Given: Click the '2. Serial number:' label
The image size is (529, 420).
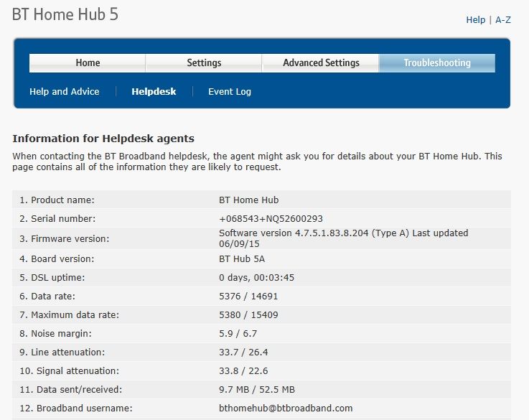Looking at the screenshot, I should (57, 218).
